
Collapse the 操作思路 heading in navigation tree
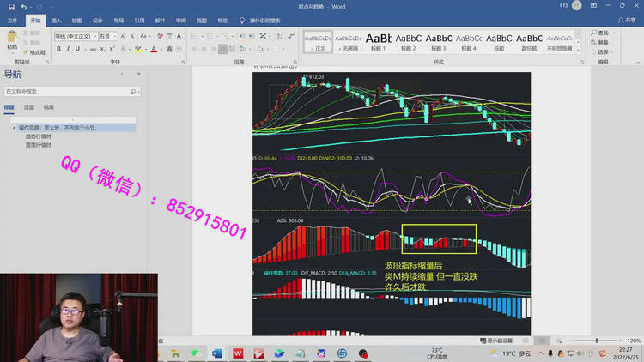[x=15, y=127]
